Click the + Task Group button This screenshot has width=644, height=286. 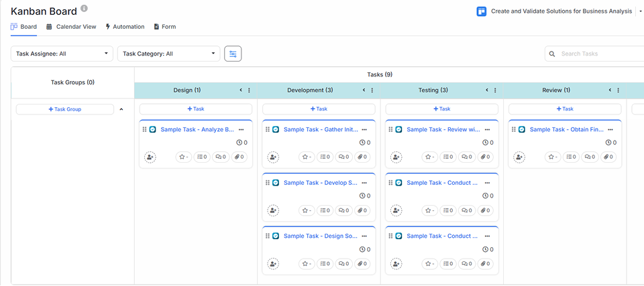click(65, 109)
